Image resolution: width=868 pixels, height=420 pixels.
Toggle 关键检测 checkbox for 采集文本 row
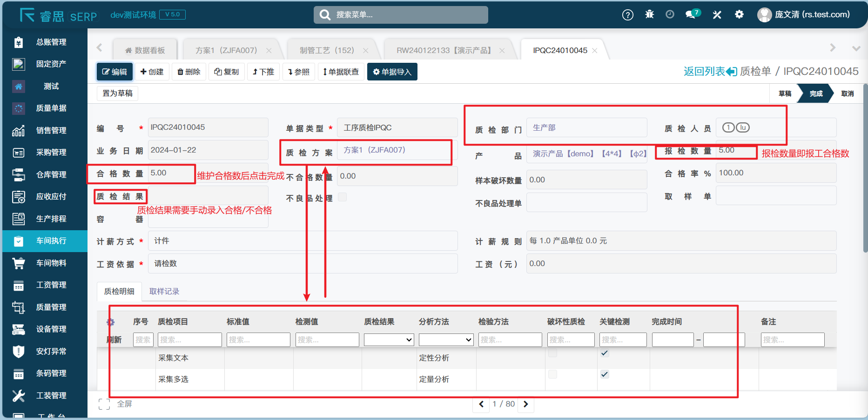605,353
